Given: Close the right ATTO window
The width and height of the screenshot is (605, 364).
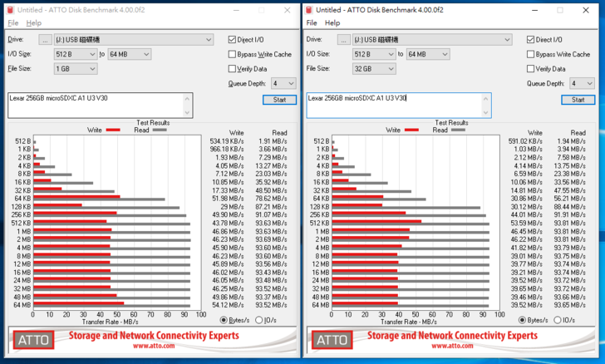Looking at the screenshot, I should pos(586,10).
